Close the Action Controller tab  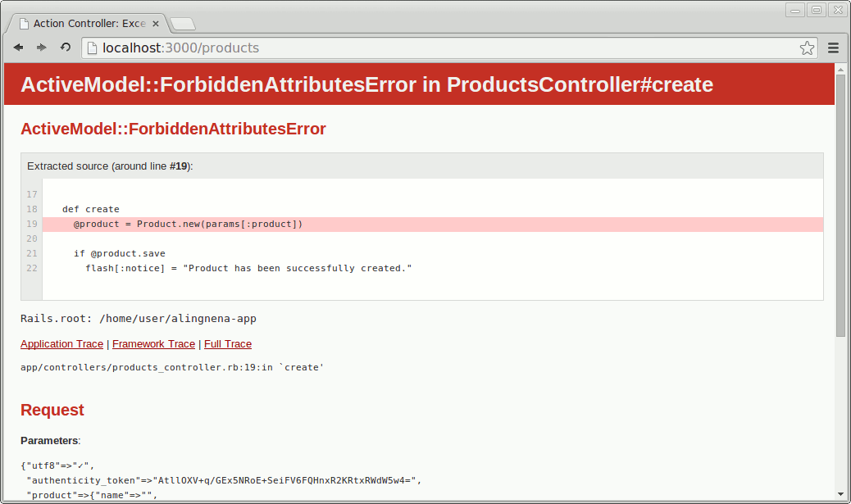(156, 24)
